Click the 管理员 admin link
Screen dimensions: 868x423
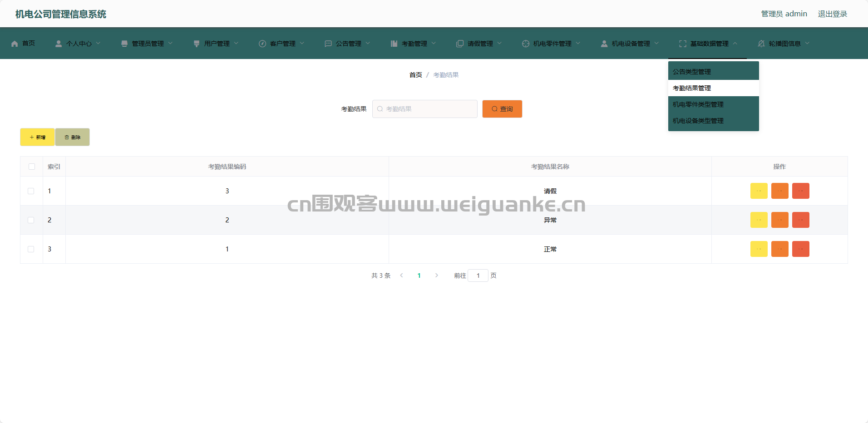784,14
